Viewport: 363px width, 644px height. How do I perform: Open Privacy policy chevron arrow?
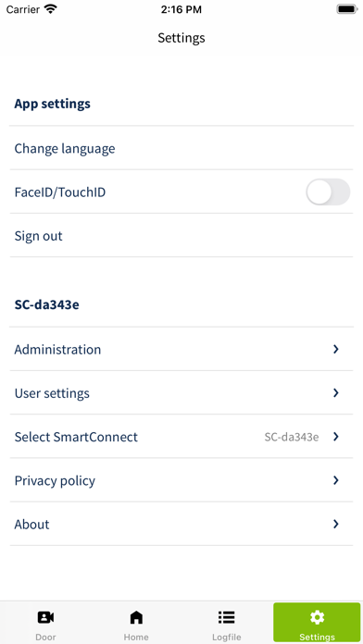click(x=336, y=480)
